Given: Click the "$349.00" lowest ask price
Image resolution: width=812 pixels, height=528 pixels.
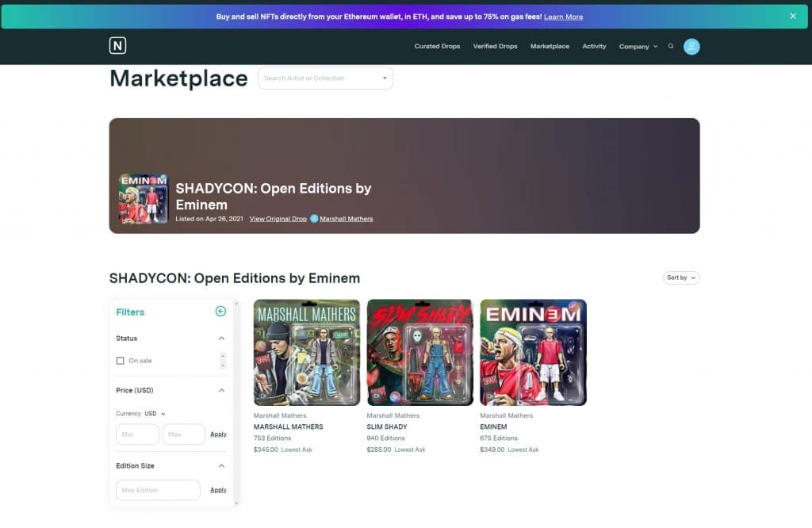Looking at the screenshot, I should 492,450.
